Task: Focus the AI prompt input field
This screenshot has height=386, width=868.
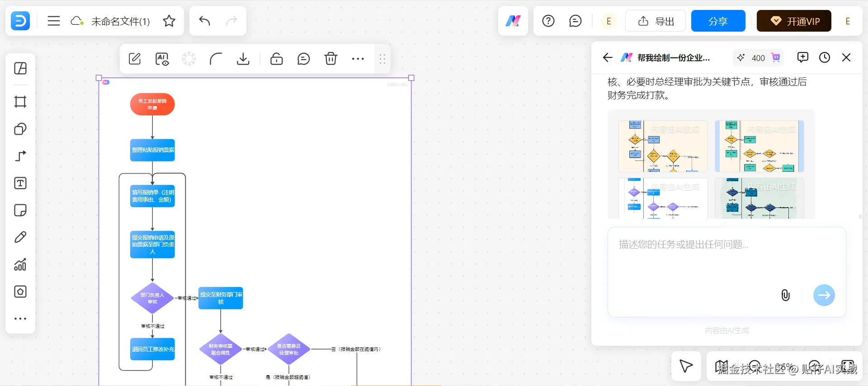Action: (x=726, y=272)
